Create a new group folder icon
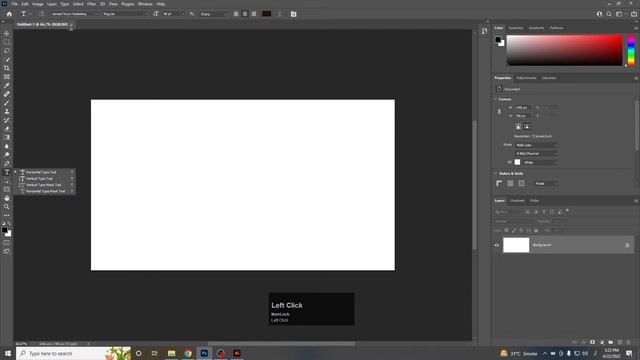Viewport: 640px width, 360px height. coord(611,342)
